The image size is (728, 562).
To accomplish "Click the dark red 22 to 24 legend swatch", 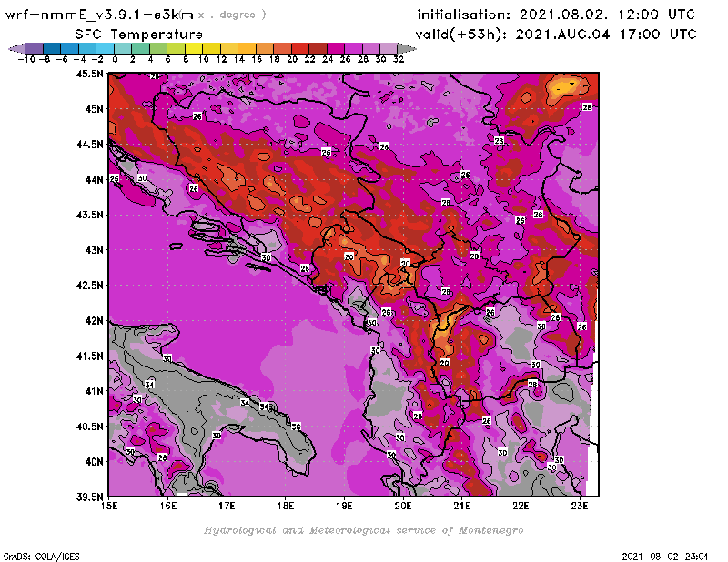I will pyautogui.click(x=318, y=48).
